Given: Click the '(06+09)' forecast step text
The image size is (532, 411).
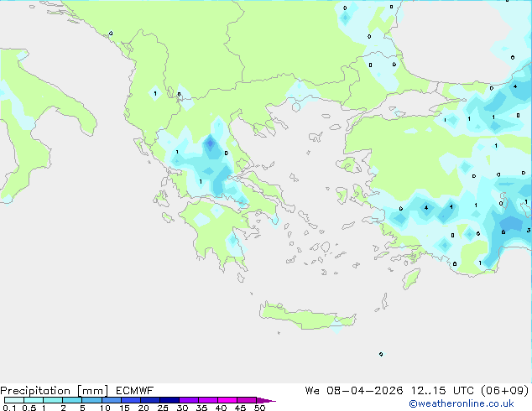Looking at the screenshot, I should click(505, 391).
